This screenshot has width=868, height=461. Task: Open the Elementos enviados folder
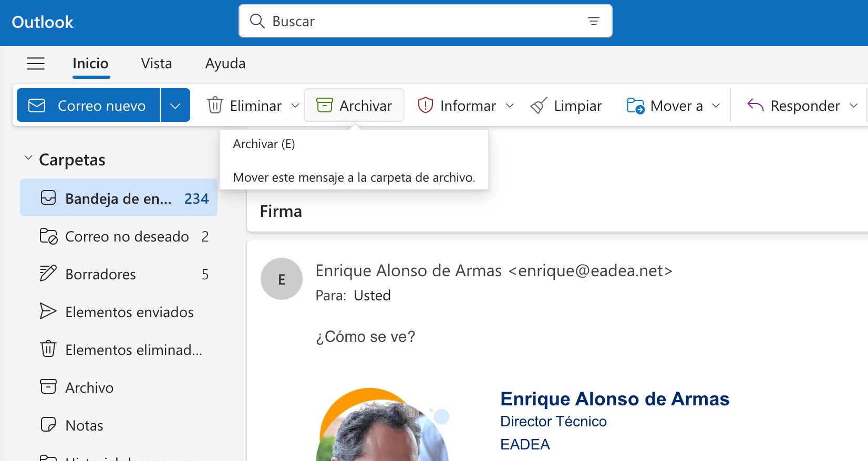tap(129, 312)
